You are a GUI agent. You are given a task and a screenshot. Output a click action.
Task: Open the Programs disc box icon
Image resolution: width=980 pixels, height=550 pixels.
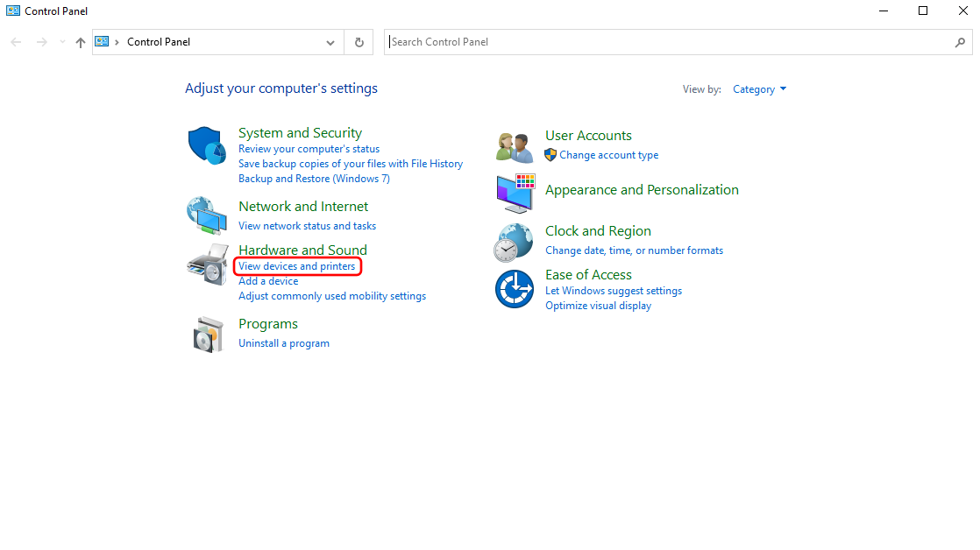coord(208,335)
